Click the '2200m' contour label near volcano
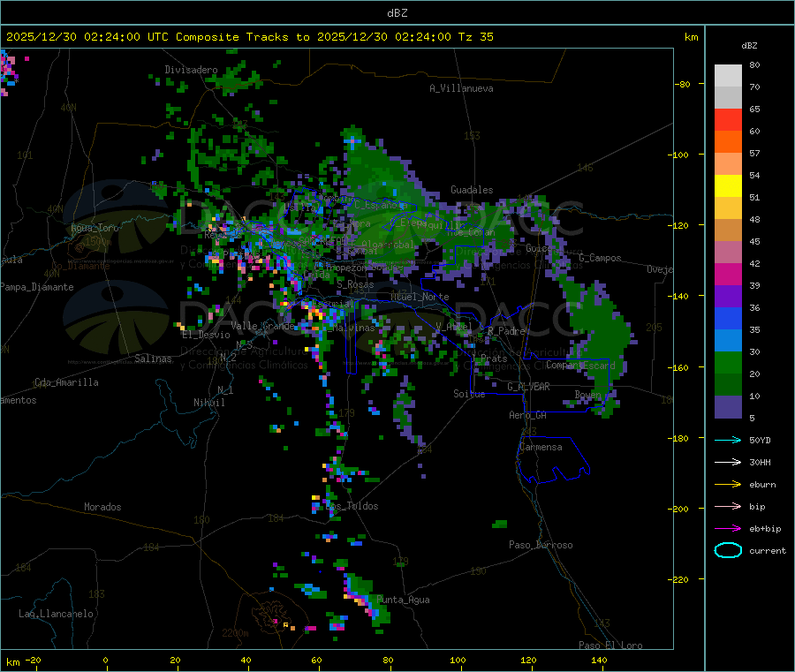The height and width of the screenshot is (672, 795). pyautogui.click(x=235, y=633)
